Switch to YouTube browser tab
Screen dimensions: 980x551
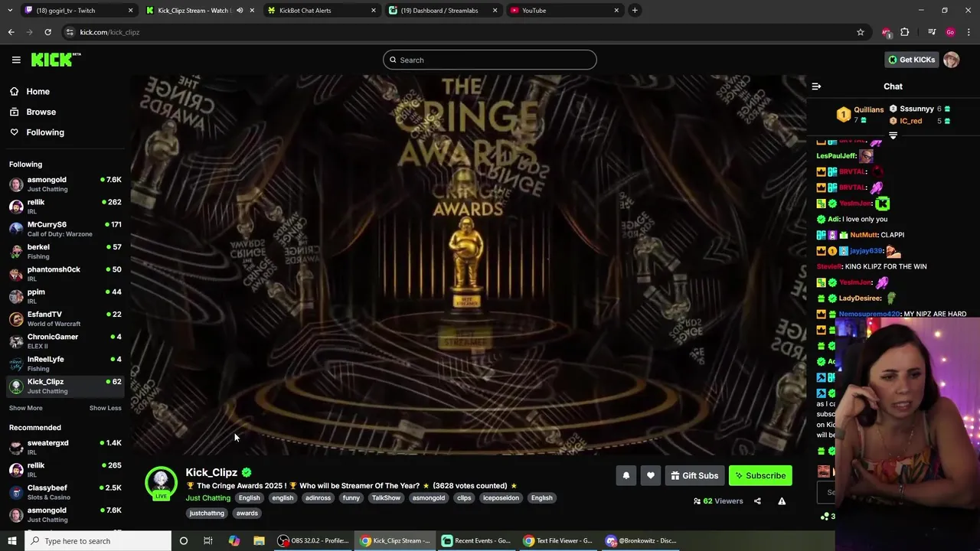pos(563,10)
